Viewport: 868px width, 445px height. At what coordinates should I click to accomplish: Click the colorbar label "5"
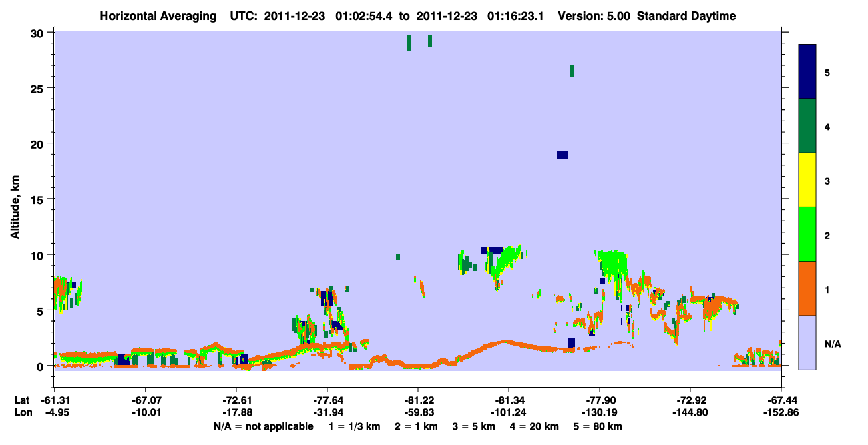(827, 73)
